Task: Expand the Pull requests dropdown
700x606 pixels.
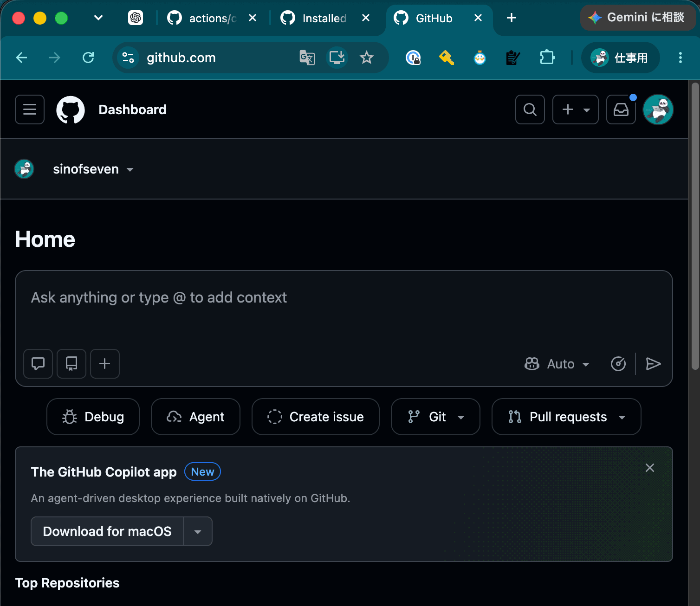Action: coord(566,417)
